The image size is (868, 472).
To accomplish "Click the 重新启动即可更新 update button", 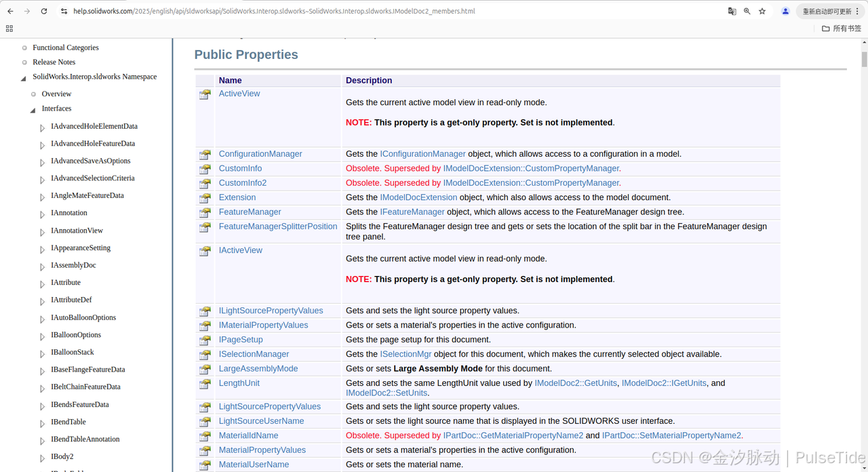I will [x=827, y=12].
